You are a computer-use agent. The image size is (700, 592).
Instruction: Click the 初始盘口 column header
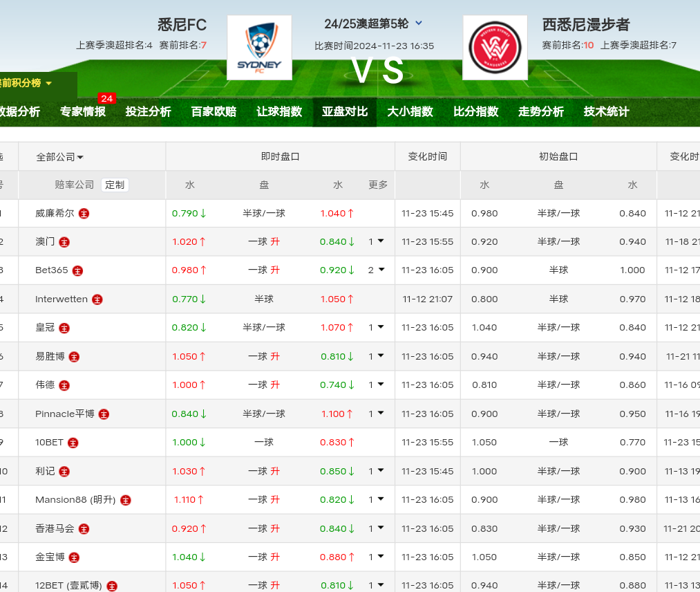point(558,157)
